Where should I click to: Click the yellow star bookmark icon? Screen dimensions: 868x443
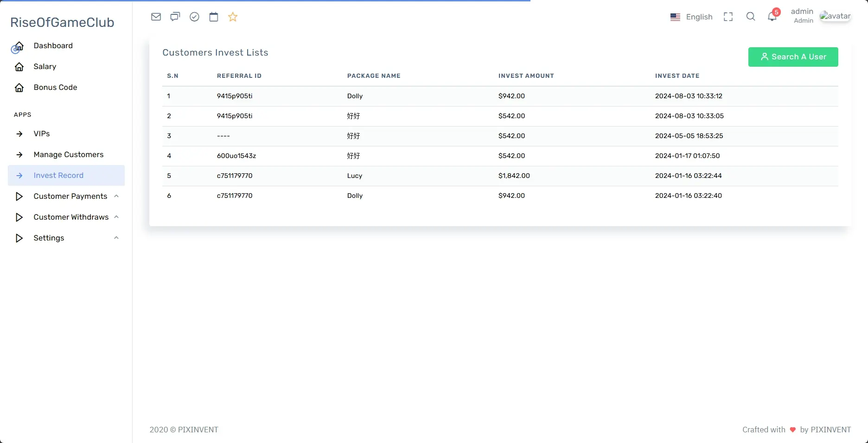[233, 17]
